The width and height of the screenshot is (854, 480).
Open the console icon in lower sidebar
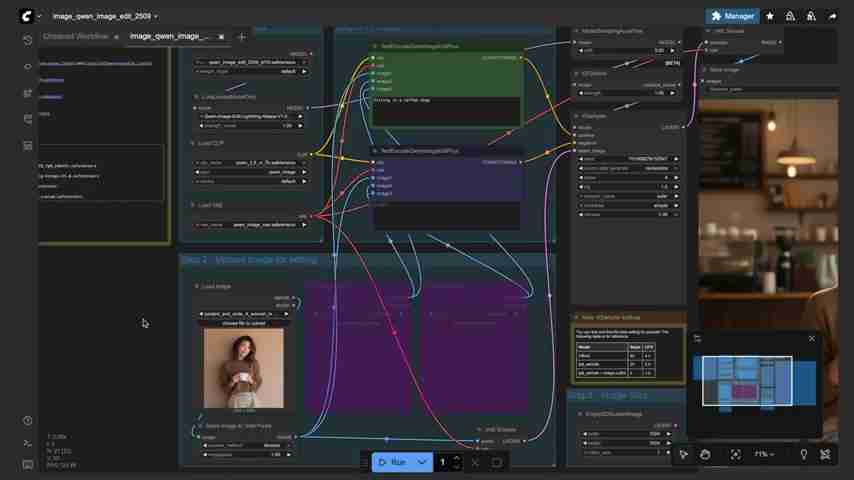[x=28, y=443]
